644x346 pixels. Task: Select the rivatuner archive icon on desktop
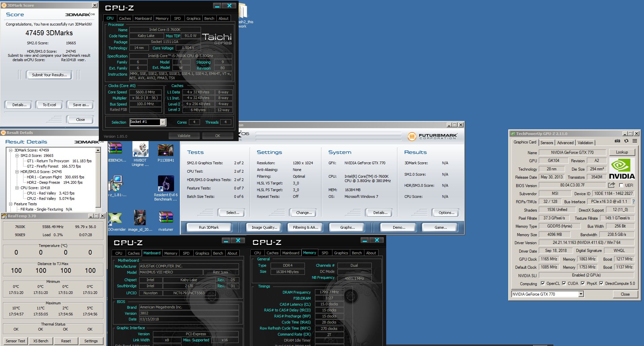[x=166, y=218]
